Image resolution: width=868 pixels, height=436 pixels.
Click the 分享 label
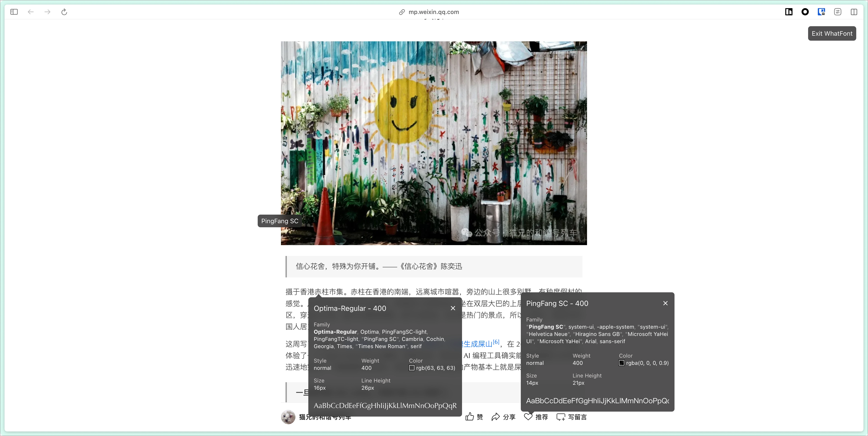click(x=509, y=417)
